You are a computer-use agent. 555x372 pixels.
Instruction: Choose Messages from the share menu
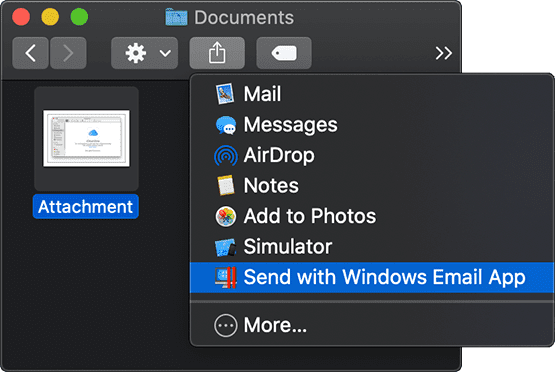(x=372, y=125)
